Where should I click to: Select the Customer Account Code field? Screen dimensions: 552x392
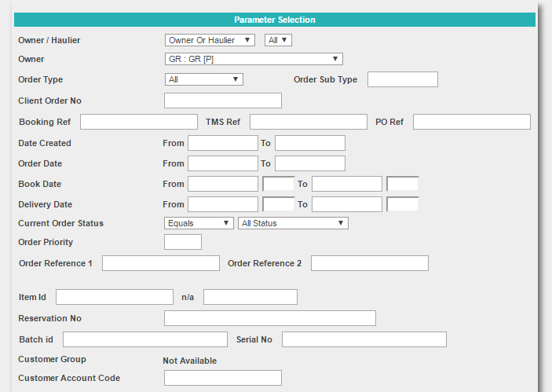pos(223,378)
